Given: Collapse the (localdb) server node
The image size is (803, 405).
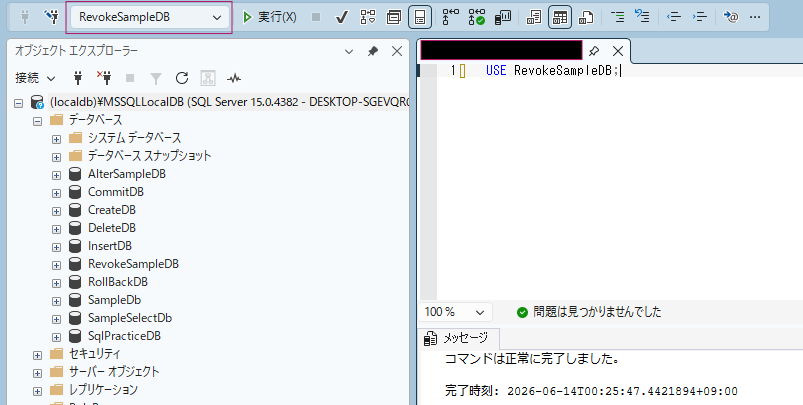Looking at the screenshot, I should 19,103.
